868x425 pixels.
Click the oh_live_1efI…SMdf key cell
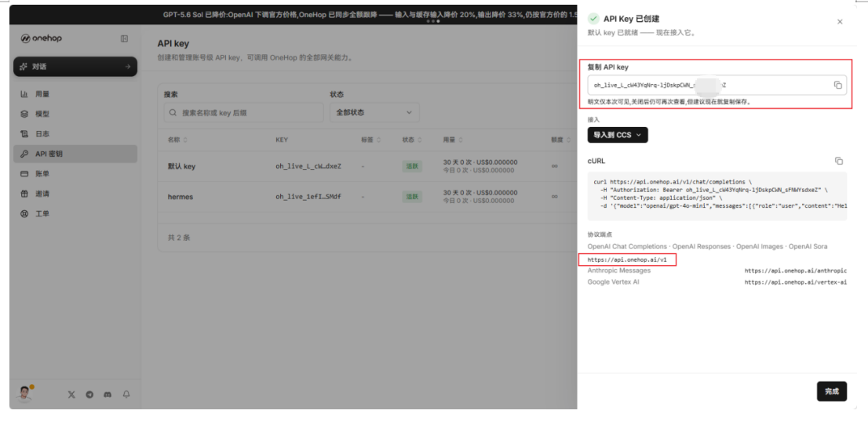point(308,196)
